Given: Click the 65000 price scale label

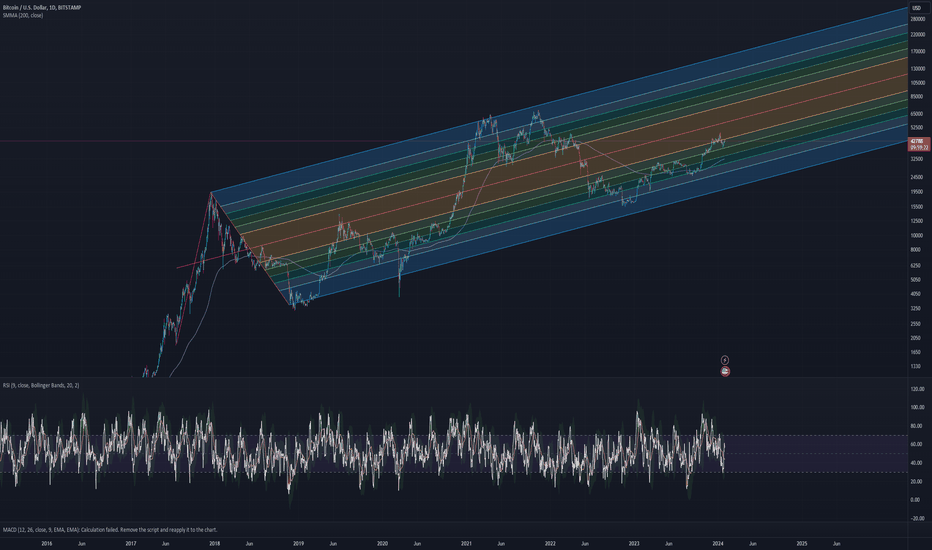Looking at the screenshot, I should [x=917, y=114].
